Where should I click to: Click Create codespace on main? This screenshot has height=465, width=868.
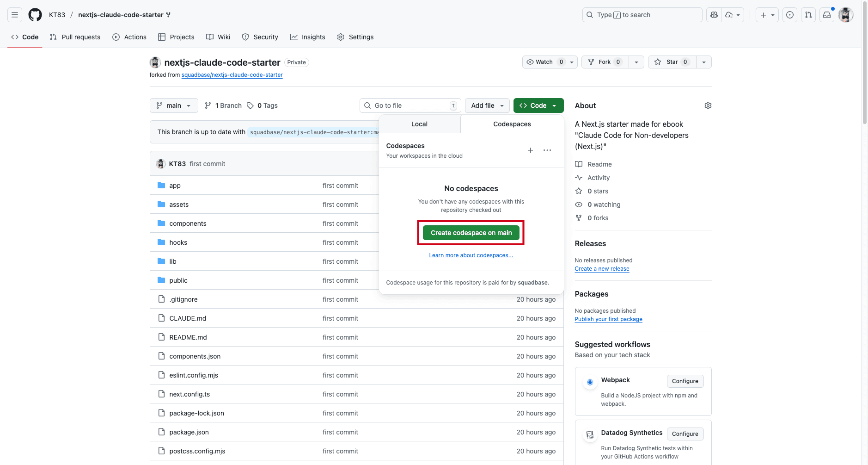pos(471,233)
